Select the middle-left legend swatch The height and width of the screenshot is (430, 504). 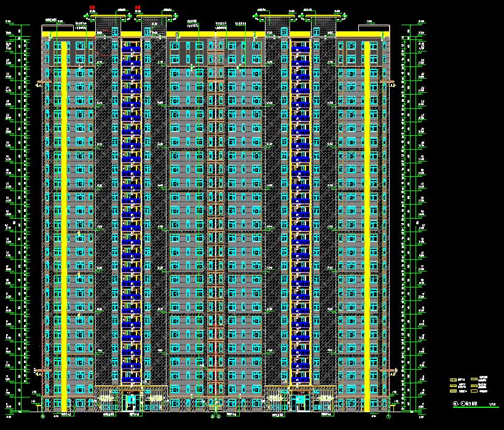(x=453, y=385)
